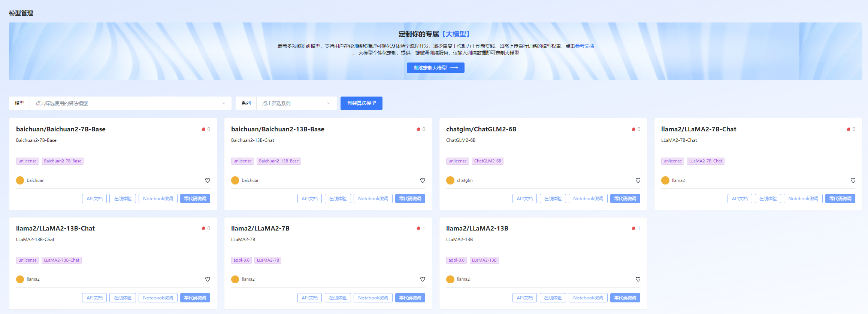Try 在线体验 for Baichuan2-7B-Base
This screenshot has width=868, height=314.
click(123, 199)
